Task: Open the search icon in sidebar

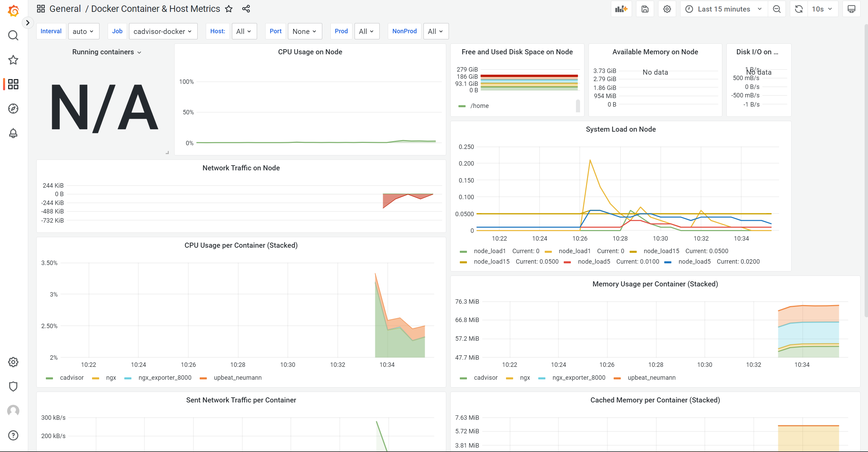Action: (x=13, y=35)
